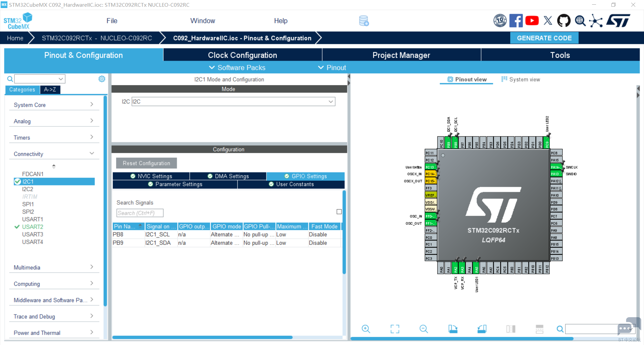The width and height of the screenshot is (644, 345).
Task: Expand the Trace and Debug category
Action: pos(54,317)
